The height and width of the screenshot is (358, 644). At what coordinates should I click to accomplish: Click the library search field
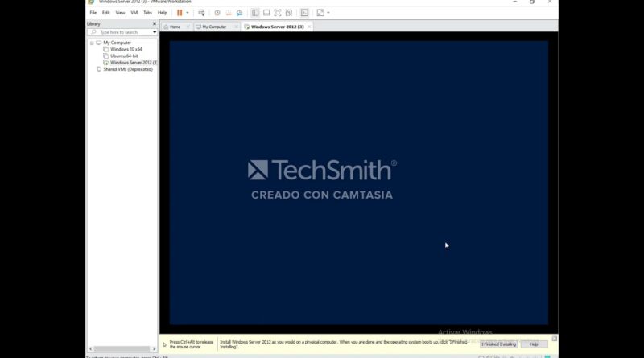click(x=122, y=32)
